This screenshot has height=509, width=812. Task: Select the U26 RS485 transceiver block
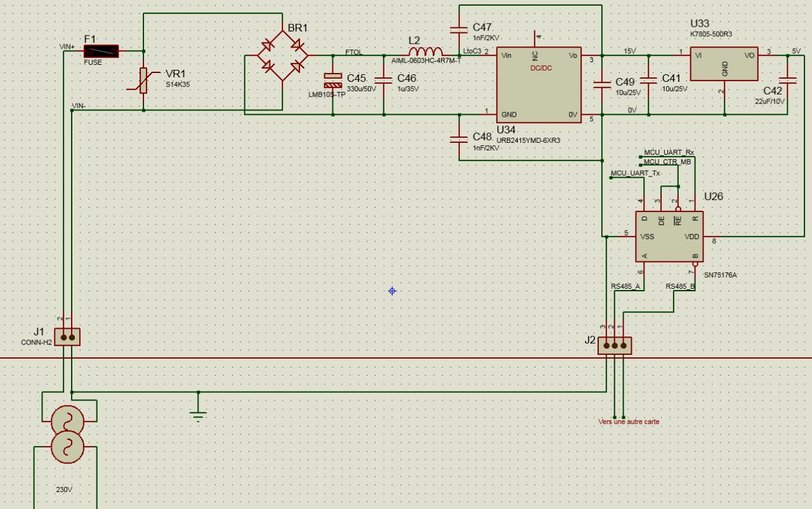pyautogui.click(x=669, y=237)
